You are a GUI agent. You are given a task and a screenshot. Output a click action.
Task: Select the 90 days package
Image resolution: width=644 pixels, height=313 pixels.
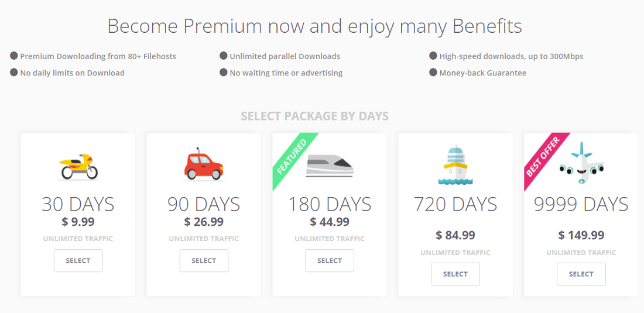(x=204, y=260)
